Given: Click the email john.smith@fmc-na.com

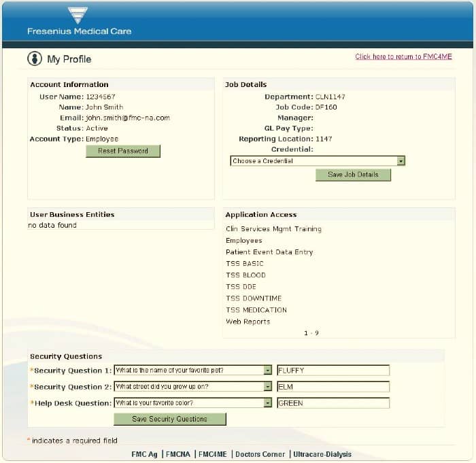Looking at the screenshot, I should click(128, 118).
